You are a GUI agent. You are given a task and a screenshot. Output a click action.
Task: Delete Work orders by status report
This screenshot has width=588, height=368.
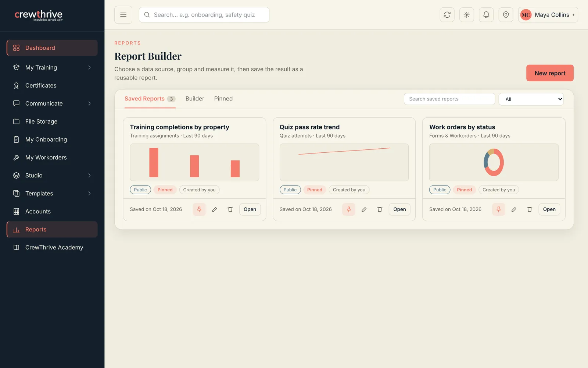click(x=530, y=209)
